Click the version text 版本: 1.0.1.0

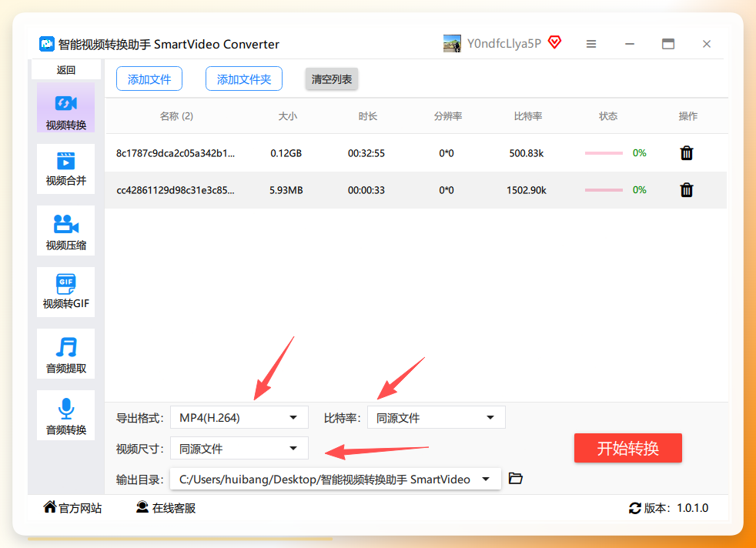pos(676,508)
